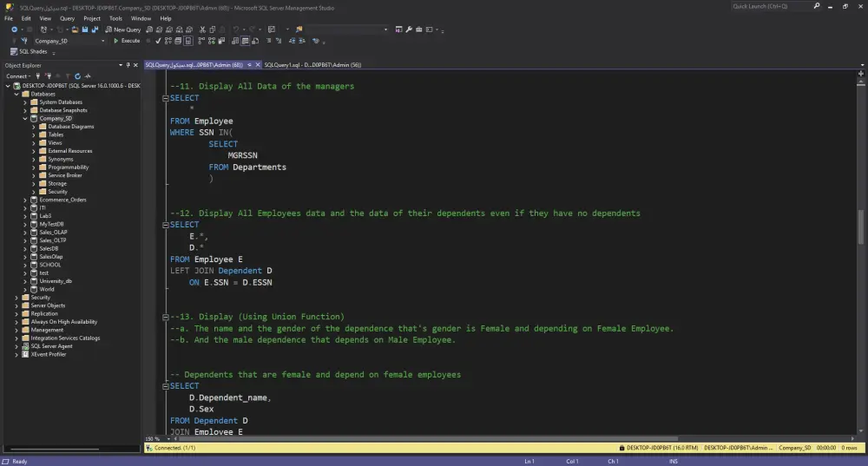Screen dimensions: 868x466
Task: Switch output to Results to Grid
Action: 246,41
